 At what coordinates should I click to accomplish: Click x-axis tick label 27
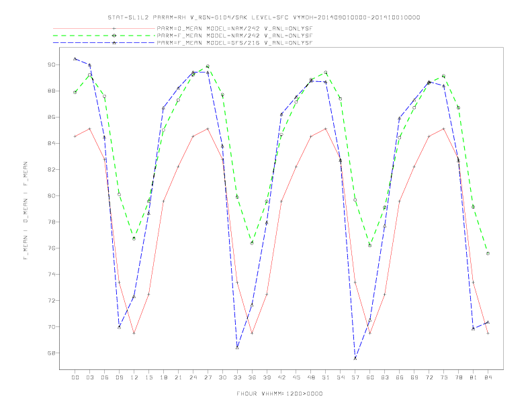point(208,377)
